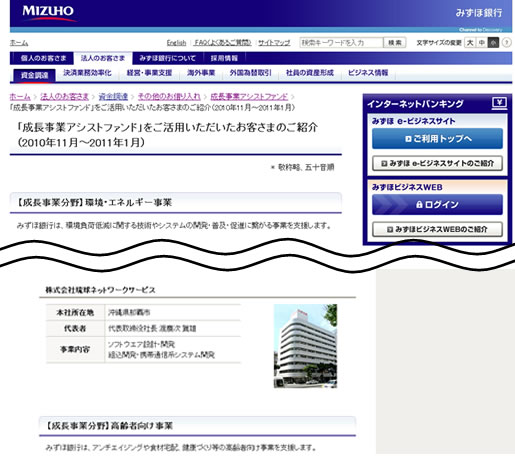This screenshot has width=515, height=456.
Task: Select the 外国為替取引 submenu item
Action: pos(250,73)
